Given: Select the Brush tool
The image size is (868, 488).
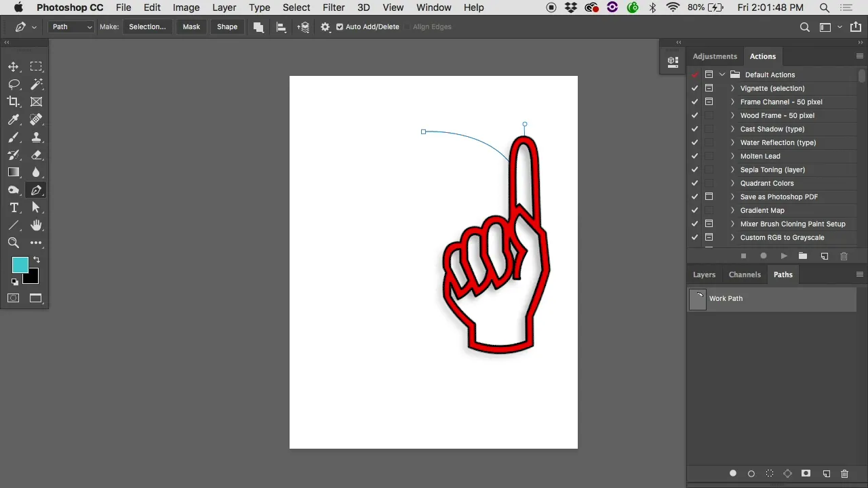Looking at the screenshot, I should (14, 137).
